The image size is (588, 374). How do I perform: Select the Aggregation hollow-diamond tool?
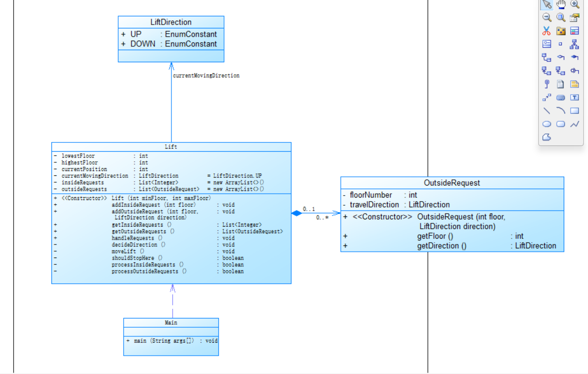[x=561, y=57]
